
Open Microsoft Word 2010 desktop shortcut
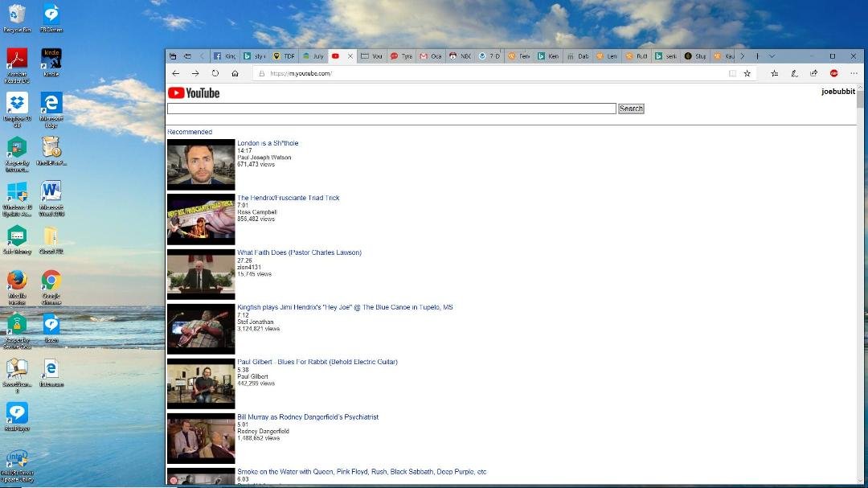tap(51, 198)
